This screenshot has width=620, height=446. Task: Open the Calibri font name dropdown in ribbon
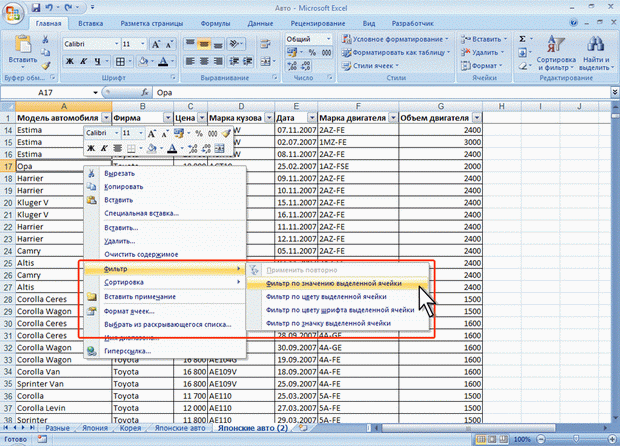[x=116, y=44]
